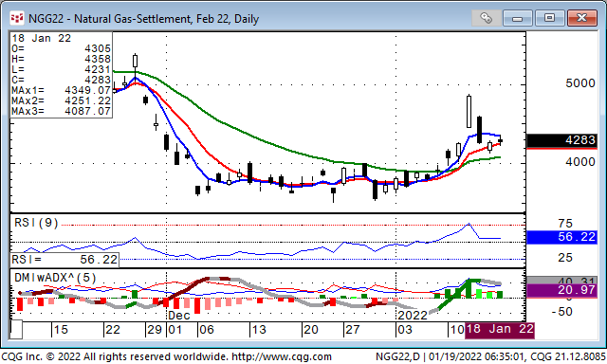Click the 01 date label on time axis

click(x=175, y=330)
